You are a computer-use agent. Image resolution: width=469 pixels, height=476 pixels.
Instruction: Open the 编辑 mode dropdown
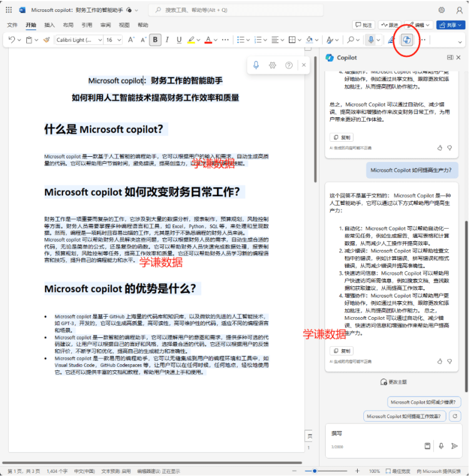418,25
